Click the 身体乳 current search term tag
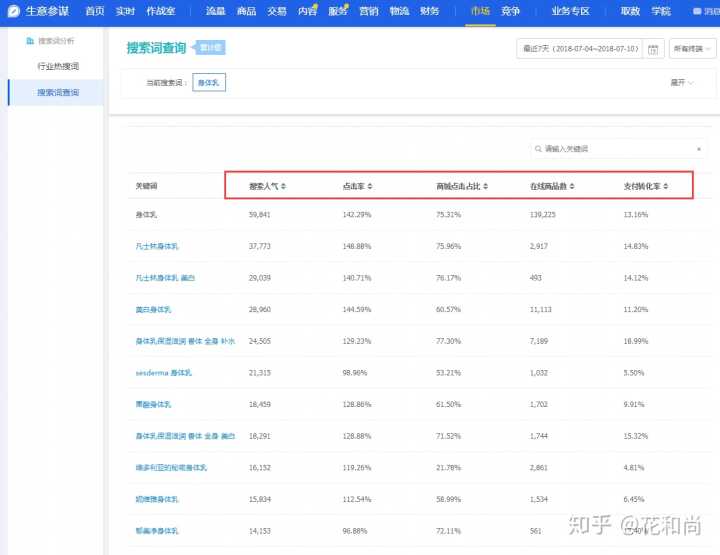 tap(209, 83)
